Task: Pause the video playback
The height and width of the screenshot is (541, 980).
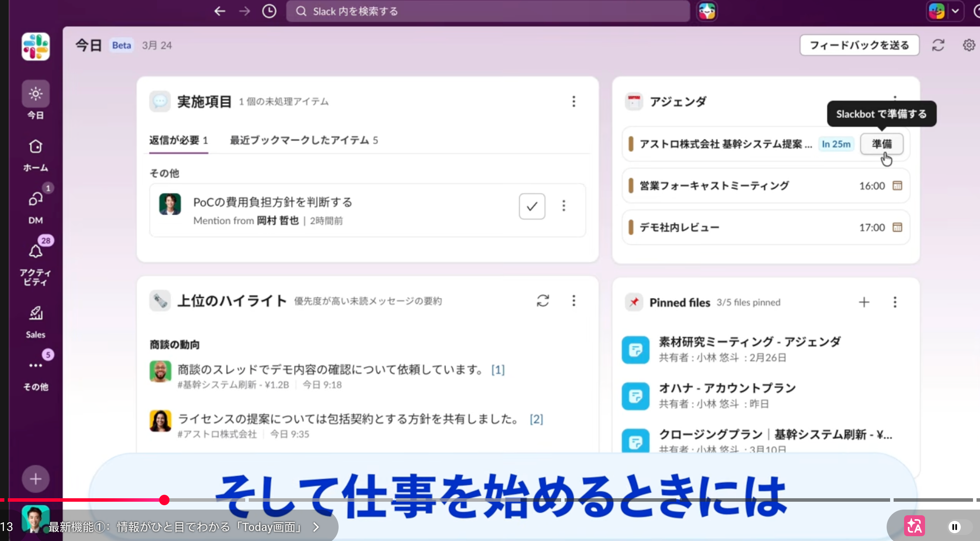Action: [955, 527]
